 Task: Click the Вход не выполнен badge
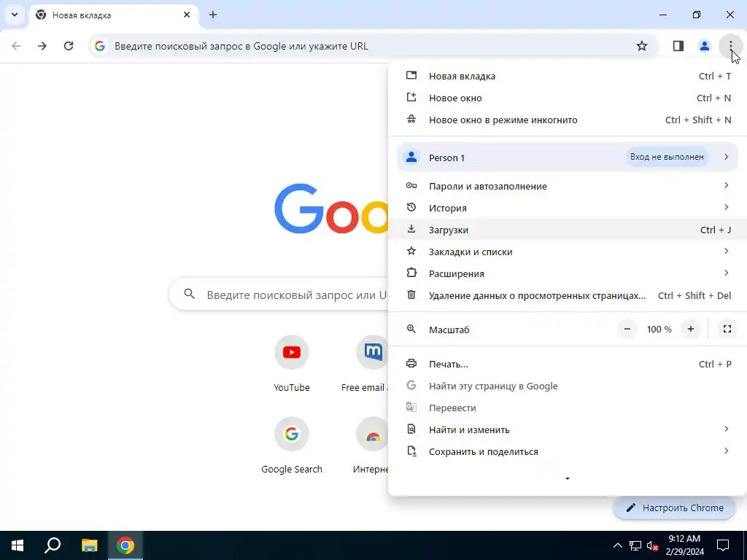tap(667, 157)
